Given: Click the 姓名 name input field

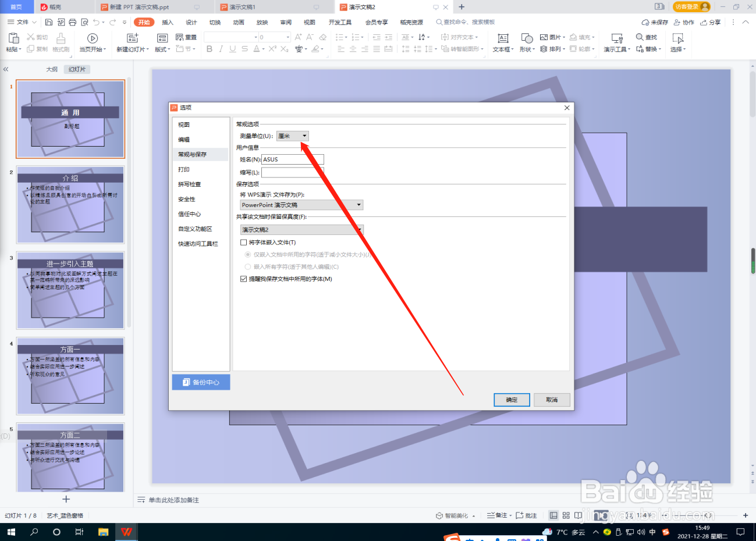Looking at the screenshot, I should click(293, 159).
